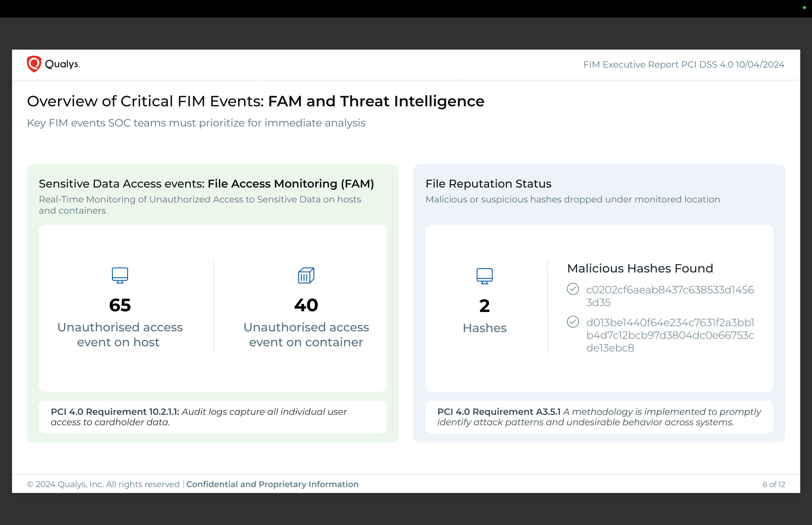
Task: Click the checkmark circle beside hash d013be14
Action: click(572, 321)
